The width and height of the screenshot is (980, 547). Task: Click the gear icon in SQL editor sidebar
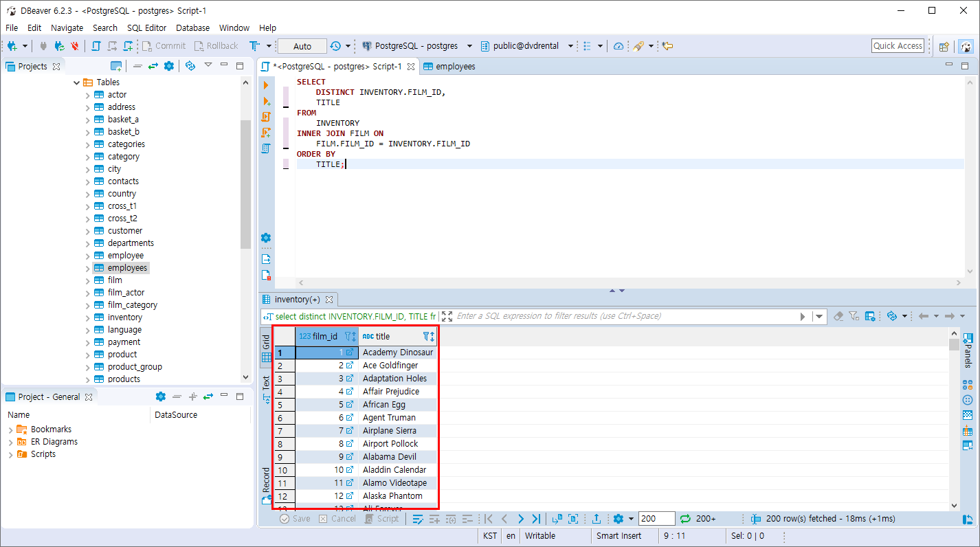(266, 238)
